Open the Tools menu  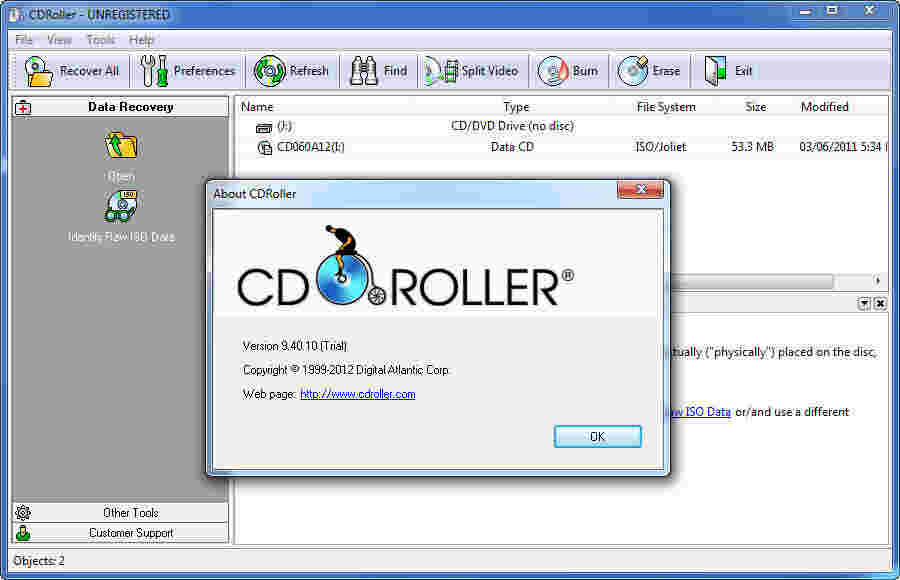(99, 40)
